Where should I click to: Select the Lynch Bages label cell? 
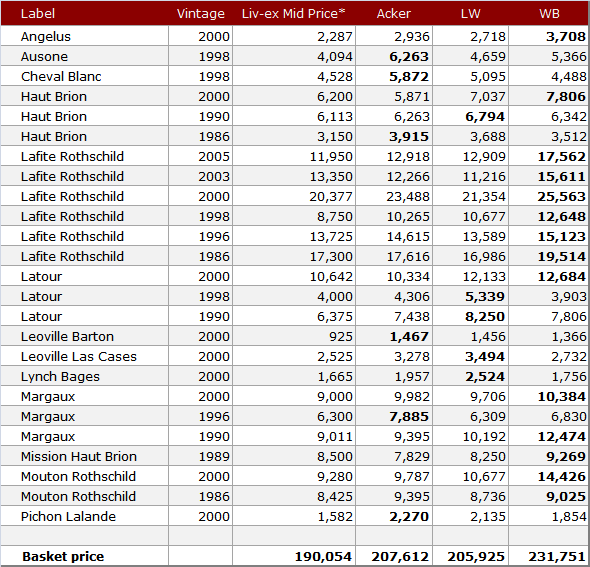point(85,376)
